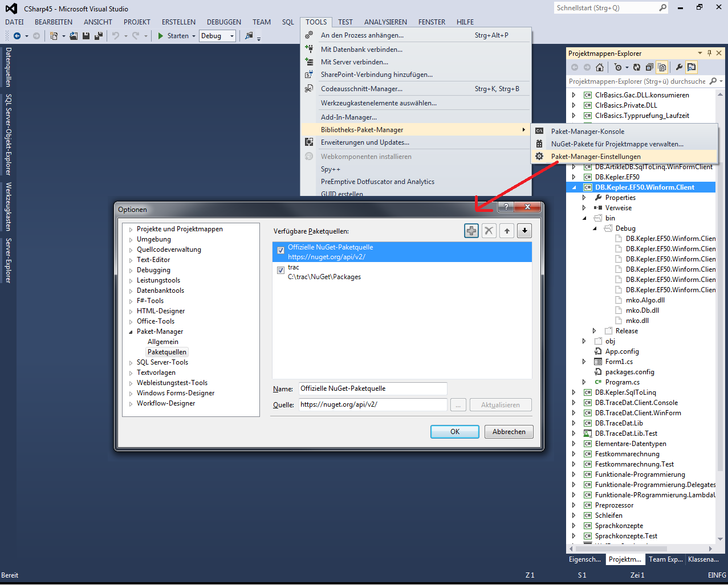Click the Schnellstart search input
Image resolution: width=728 pixels, height=585 pixels.
606,8
